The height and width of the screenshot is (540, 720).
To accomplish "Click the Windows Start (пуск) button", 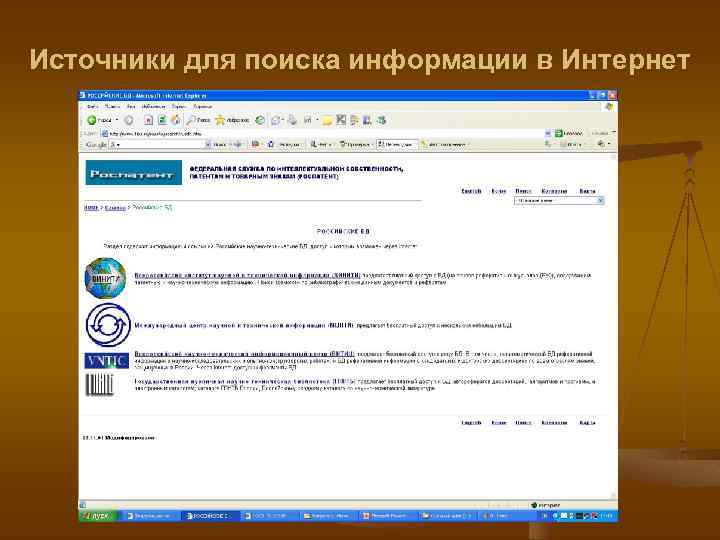I will click(x=98, y=516).
